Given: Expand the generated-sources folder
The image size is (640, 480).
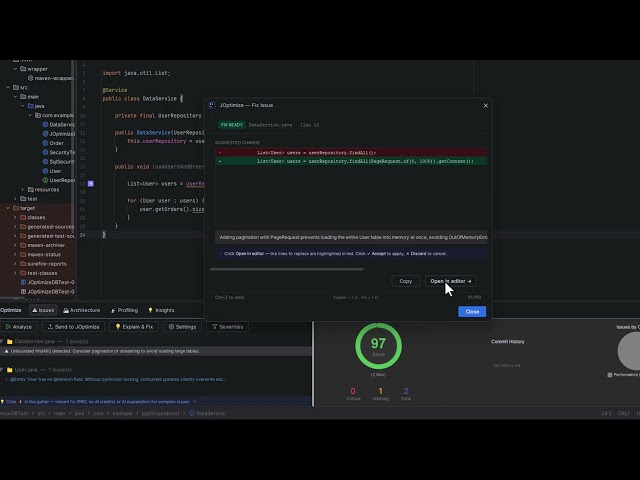Looking at the screenshot, I should click(16, 227).
